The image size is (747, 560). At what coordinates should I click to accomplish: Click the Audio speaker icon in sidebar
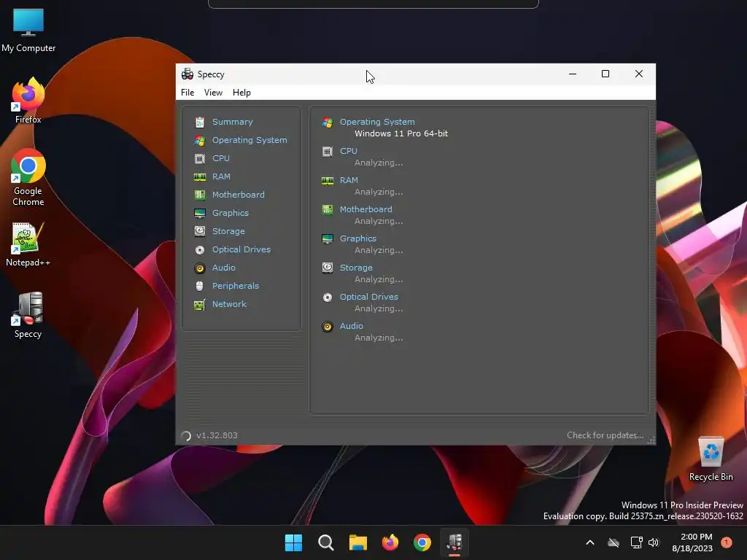pos(200,268)
